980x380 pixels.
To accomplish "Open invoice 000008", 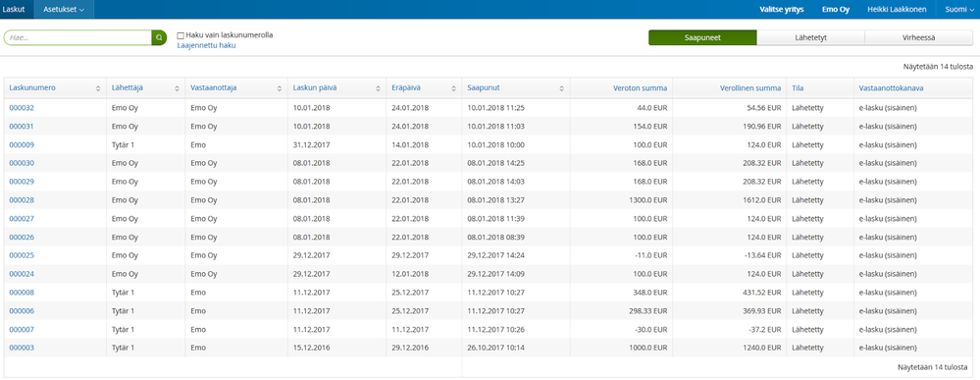I will 22,293.
